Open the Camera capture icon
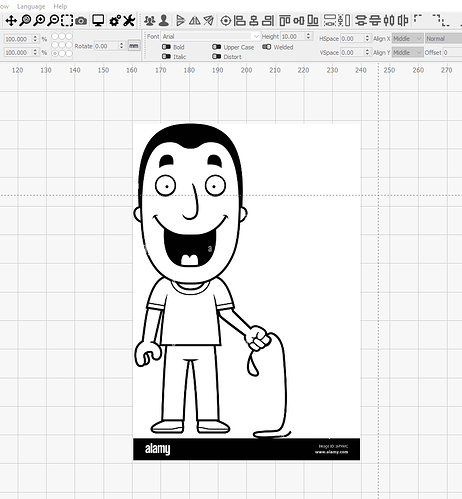The width and height of the screenshot is (462, 499). 81,21
